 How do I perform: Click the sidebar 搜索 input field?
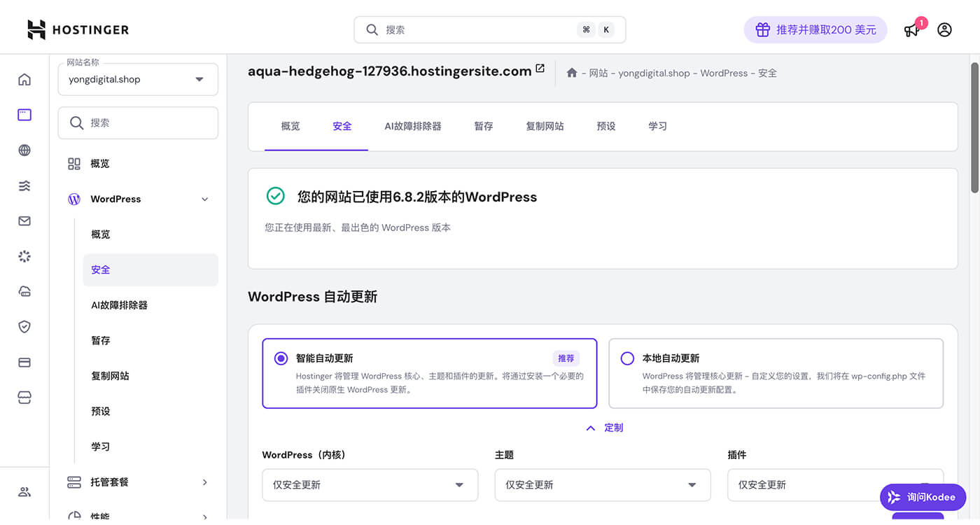138,122
